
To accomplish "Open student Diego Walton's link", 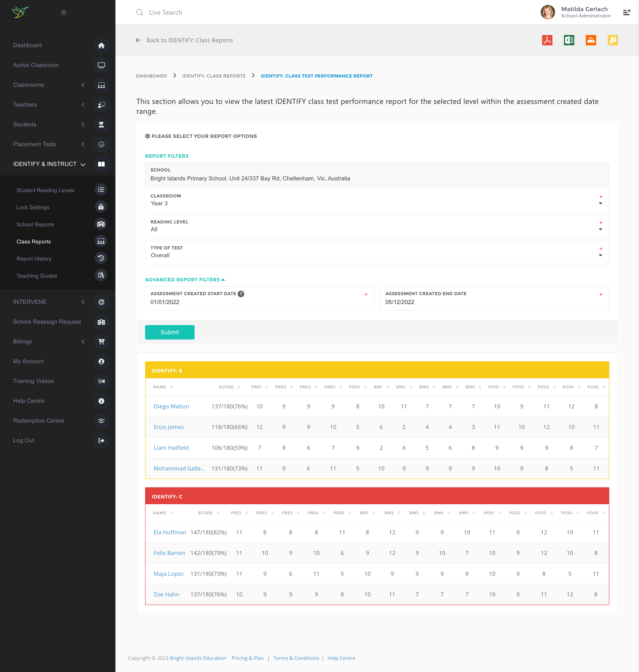I will 171,406.
